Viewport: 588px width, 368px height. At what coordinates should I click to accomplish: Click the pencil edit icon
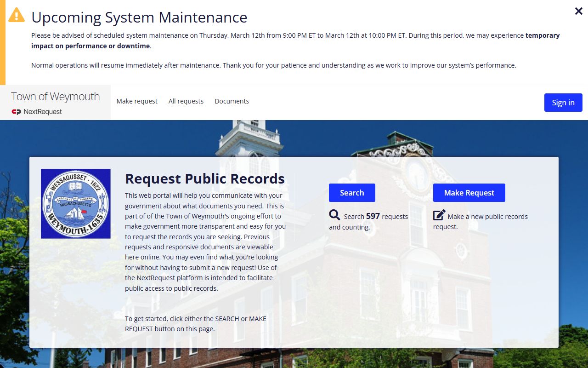pos(439,215)
